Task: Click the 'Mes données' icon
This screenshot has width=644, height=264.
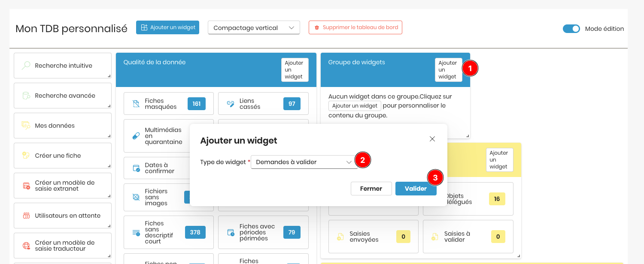Action: coord(26,126)
